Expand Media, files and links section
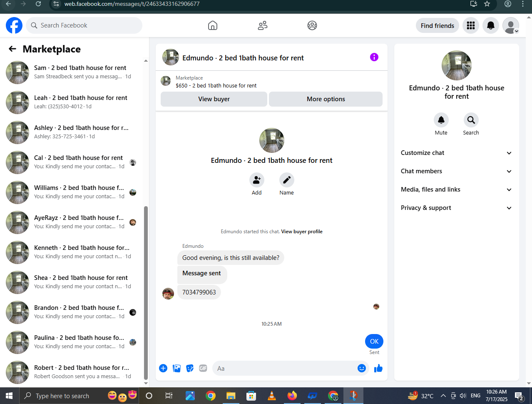The height and width of the screenshot is (404, 532). coord(457,190)
